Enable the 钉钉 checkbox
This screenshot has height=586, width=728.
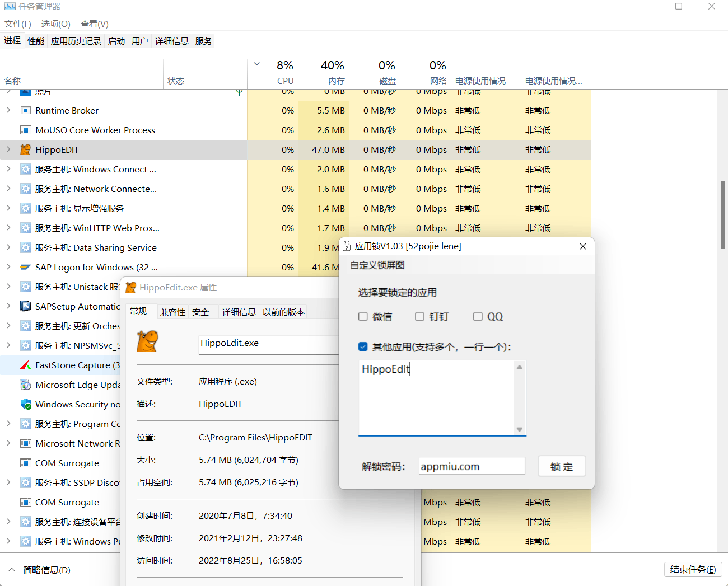[x=419, y=317]
